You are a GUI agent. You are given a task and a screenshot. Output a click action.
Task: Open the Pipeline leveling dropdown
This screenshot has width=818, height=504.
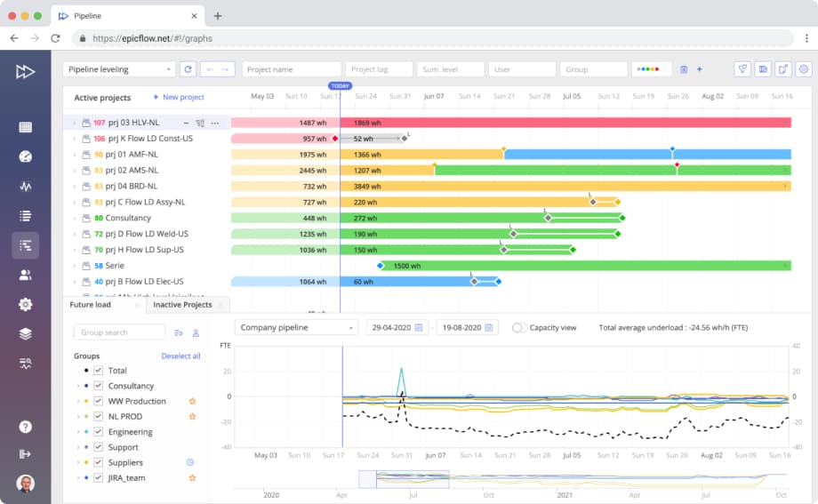[119, 69]
